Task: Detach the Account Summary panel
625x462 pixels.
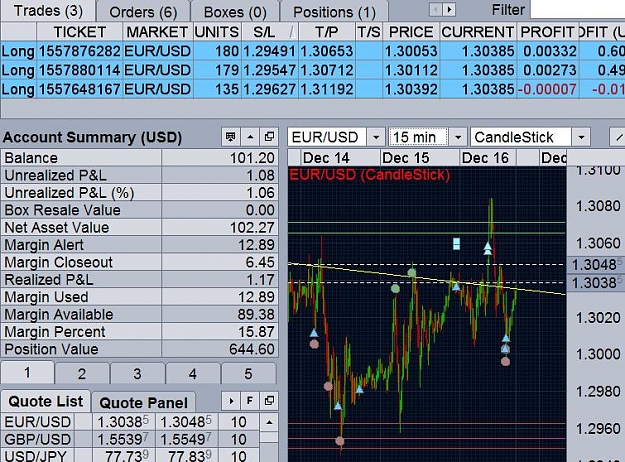Action: pos(269,137)
